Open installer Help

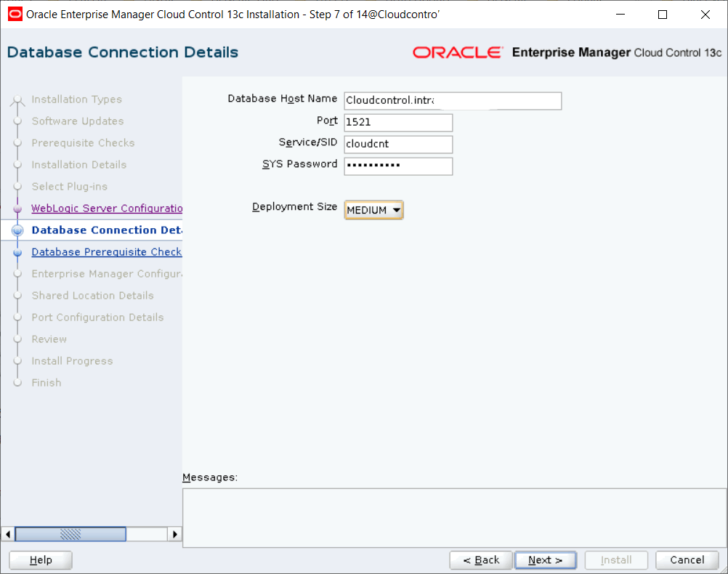tap(41, 560)
